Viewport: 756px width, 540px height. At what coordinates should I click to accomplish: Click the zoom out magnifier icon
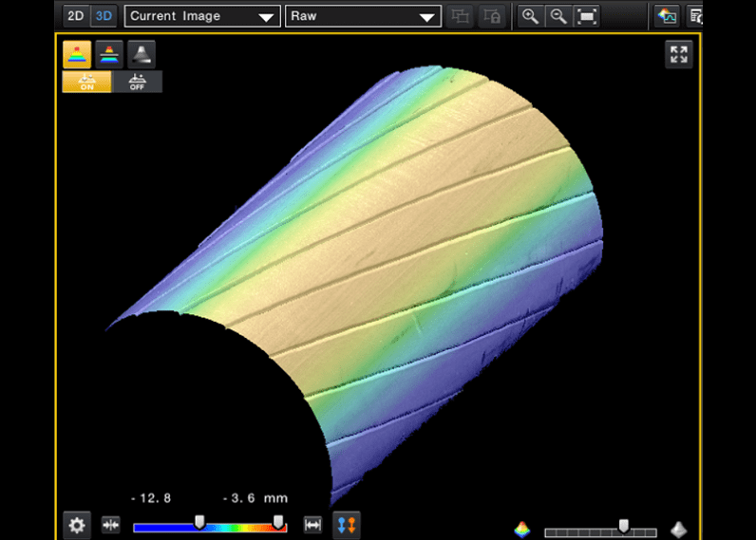(558, 16)
